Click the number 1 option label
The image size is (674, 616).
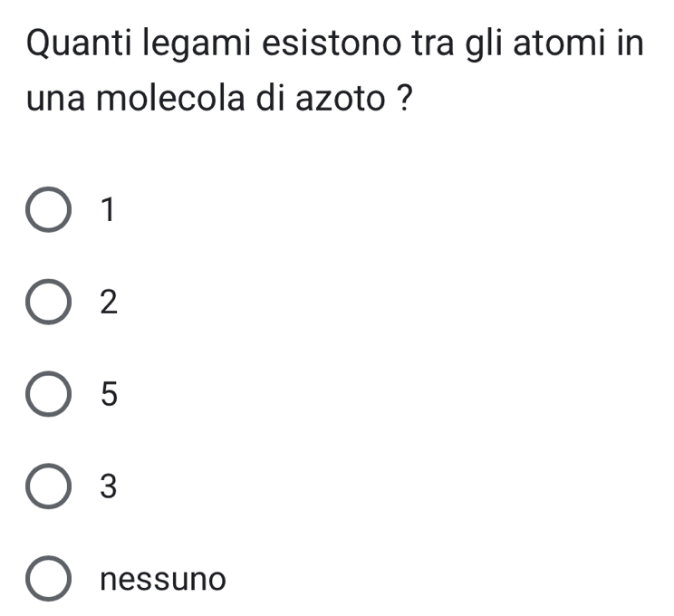(109, 211)
